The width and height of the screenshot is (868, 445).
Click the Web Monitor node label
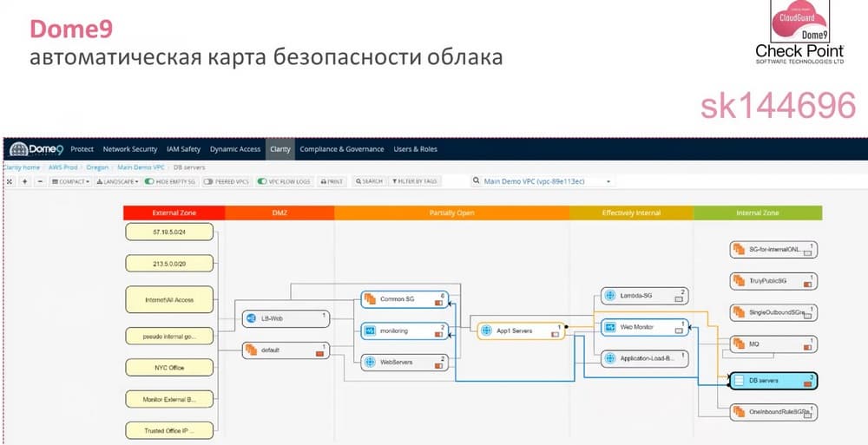(636, 327)
